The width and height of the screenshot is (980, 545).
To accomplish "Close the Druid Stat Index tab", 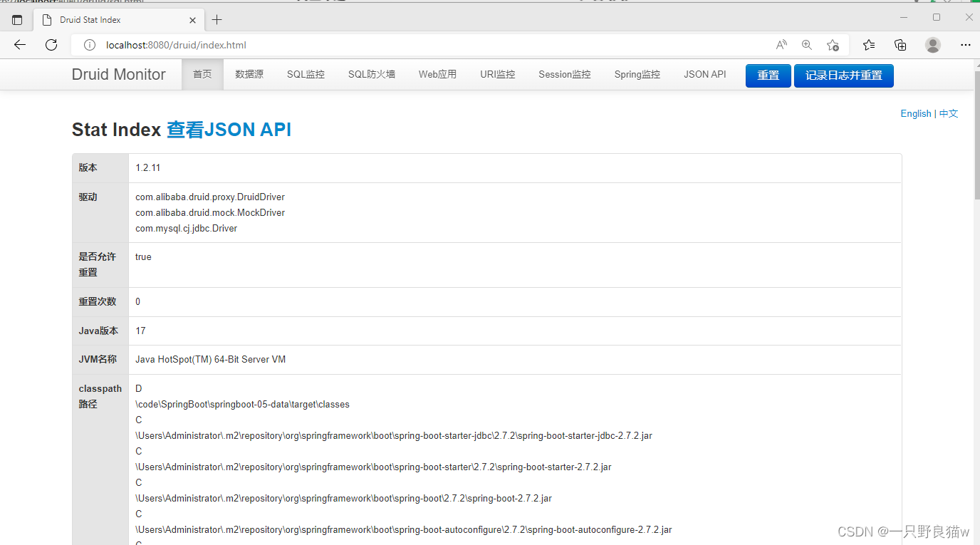I will click(193, 20).
